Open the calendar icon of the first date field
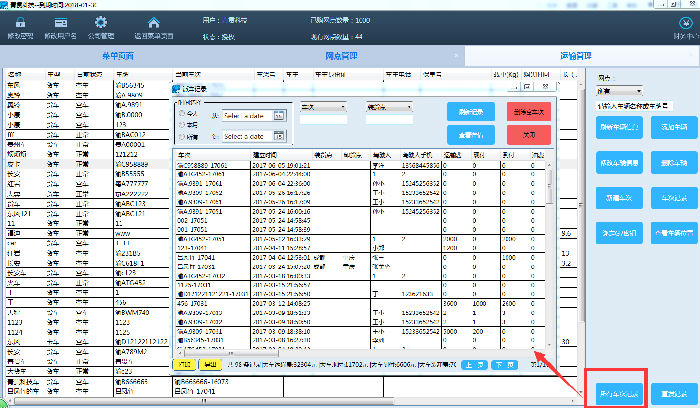Screen dimensions: 700x408 tap(279, 115)
